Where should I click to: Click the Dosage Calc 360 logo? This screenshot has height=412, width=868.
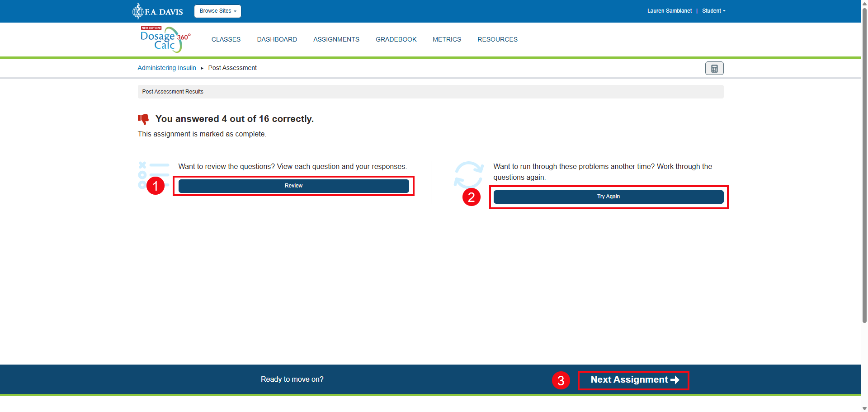(x=165, y=39)
